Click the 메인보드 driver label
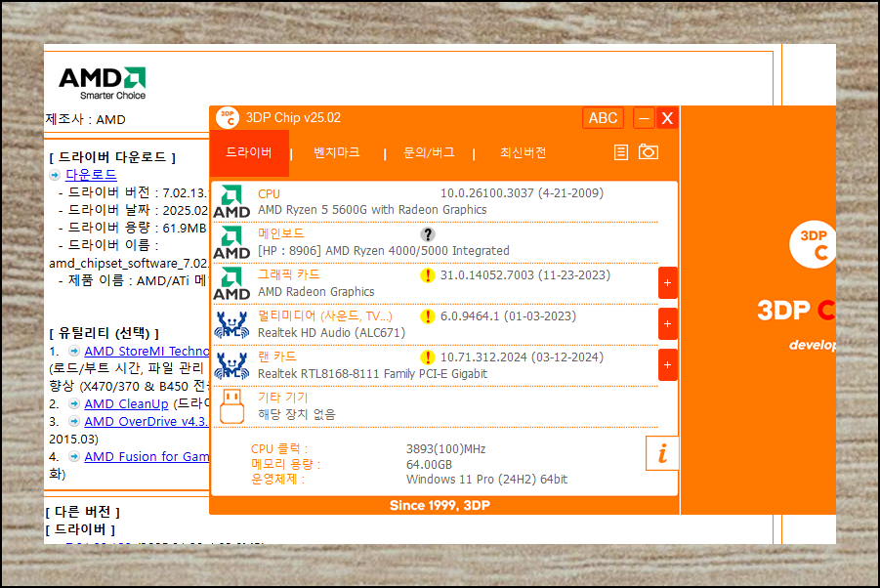This screenshot has width=880, height=588. [280, 233]
